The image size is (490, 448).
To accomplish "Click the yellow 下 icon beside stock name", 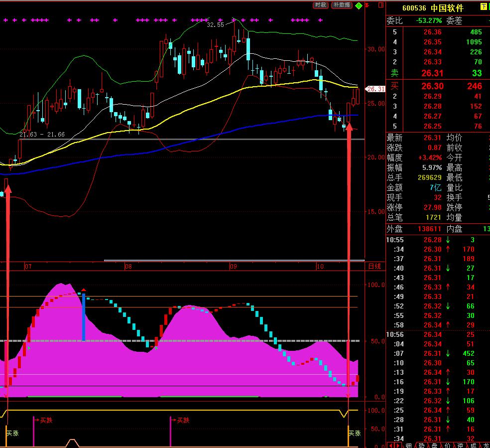I will point(484,7).
